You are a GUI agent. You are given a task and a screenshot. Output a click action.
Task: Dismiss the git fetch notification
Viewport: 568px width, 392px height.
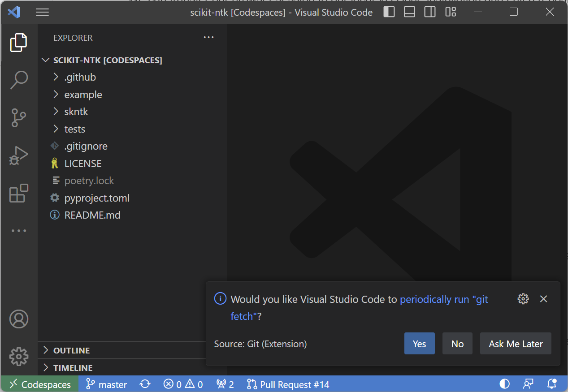click(544, 299)
